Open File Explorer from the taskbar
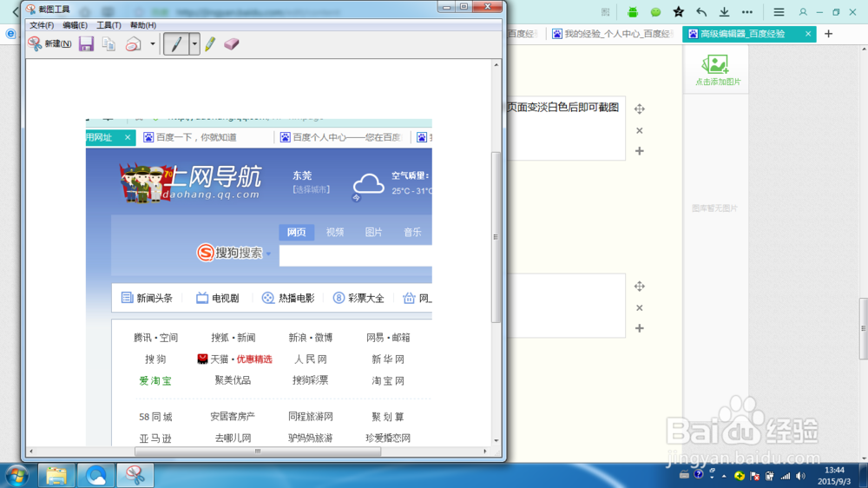The width and height of the screenshot is (868, 488). coord(56,475)
